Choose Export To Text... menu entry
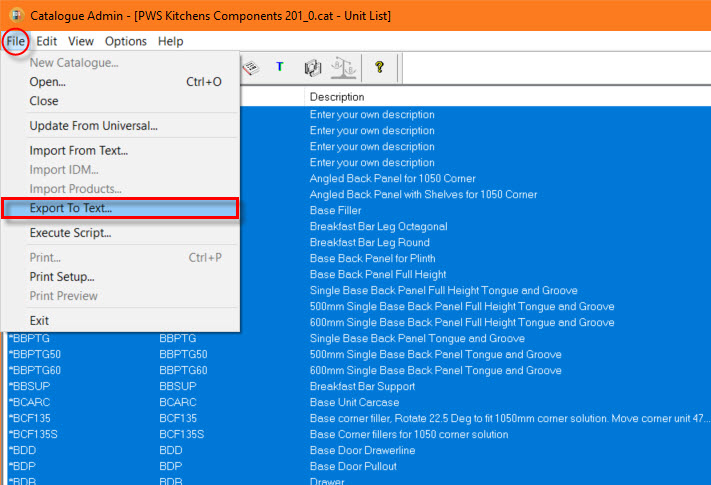The width and height of the screenshot is (711, 485). tap(121, 208)
